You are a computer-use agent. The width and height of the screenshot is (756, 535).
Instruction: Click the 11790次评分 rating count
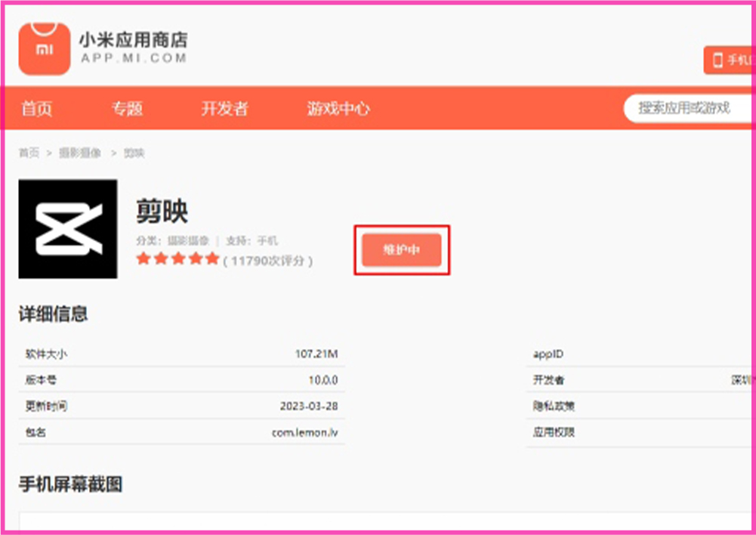point(268,261)
